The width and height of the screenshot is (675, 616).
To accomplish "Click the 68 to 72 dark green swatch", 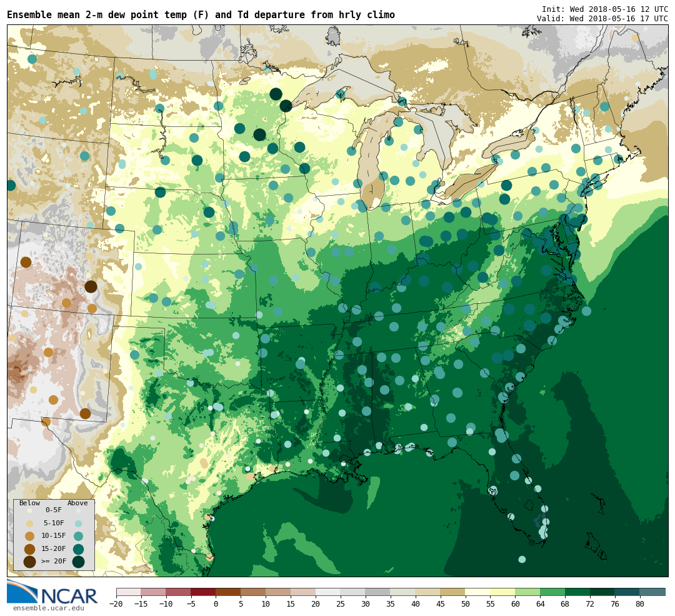I will (577, 592).
